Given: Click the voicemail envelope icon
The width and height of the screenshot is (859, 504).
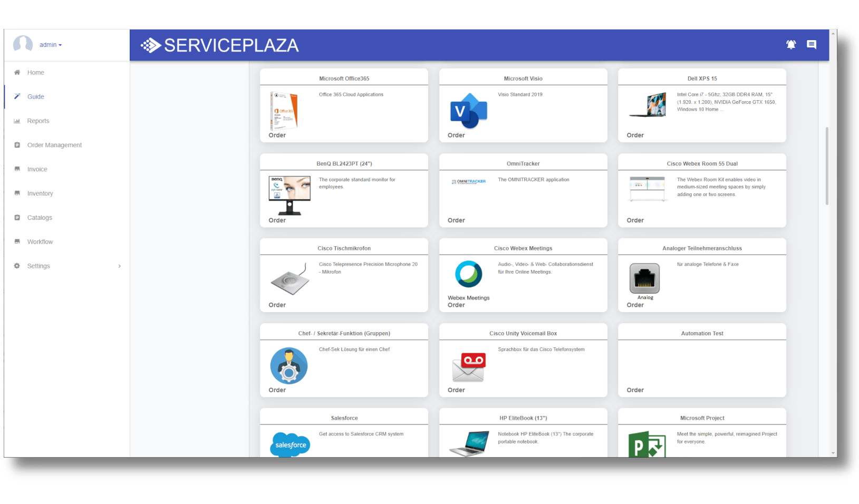Looking at the screenshot, I should pyautogui.click(x=469, y=367).
